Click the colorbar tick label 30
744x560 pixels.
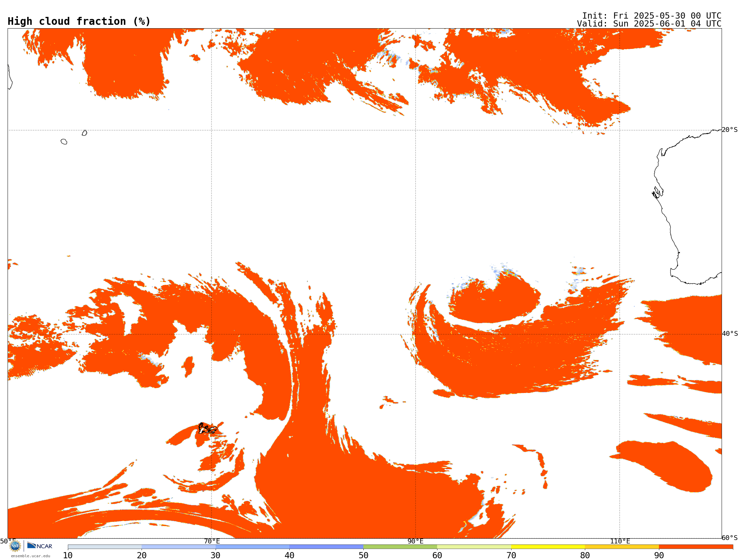pos(216,556)
